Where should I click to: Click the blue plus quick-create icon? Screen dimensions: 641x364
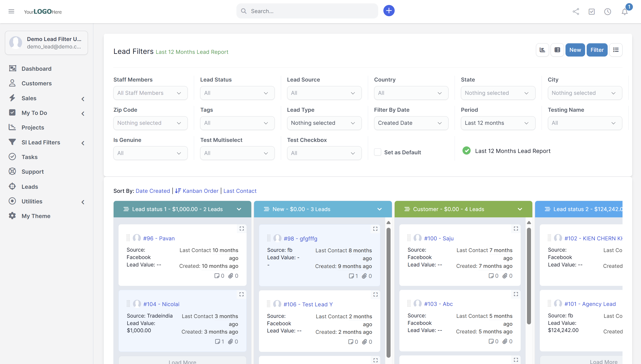[389, 11]
